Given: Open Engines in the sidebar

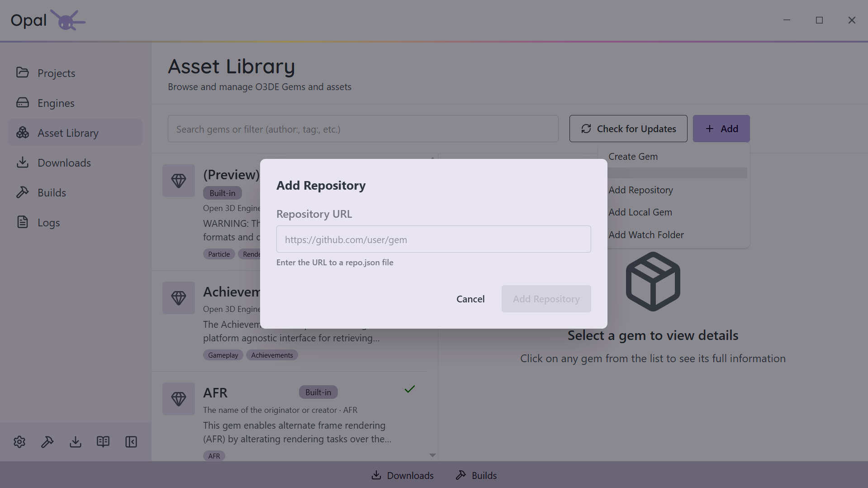Looking at the screenshot, I should click(x=75, y=103).
